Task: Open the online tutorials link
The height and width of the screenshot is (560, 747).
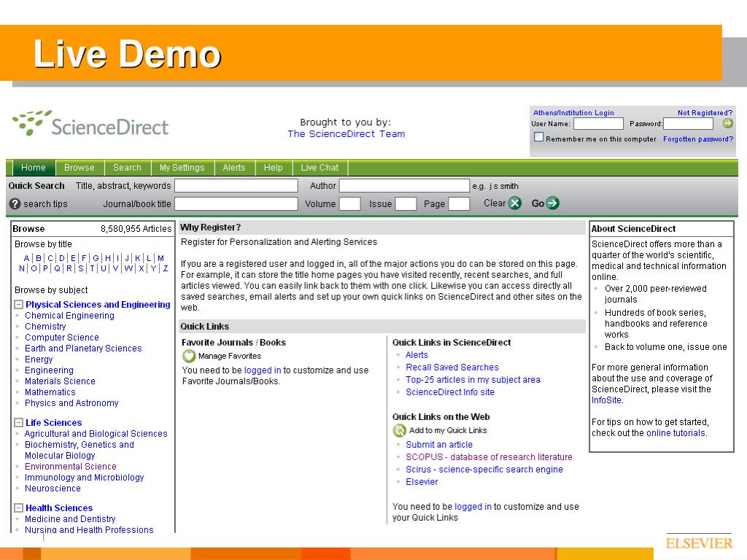Action: tap(676, 433)
